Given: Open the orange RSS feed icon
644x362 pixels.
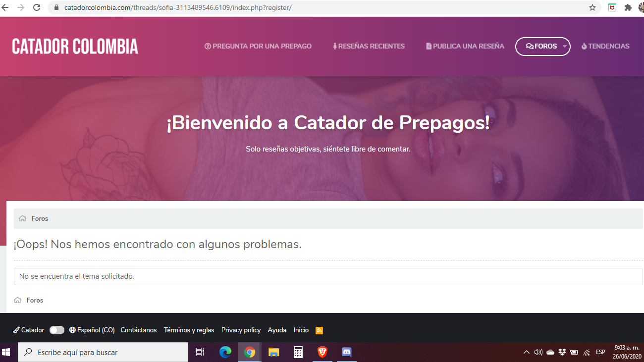Looking at the screenshot, I should 320,330.
